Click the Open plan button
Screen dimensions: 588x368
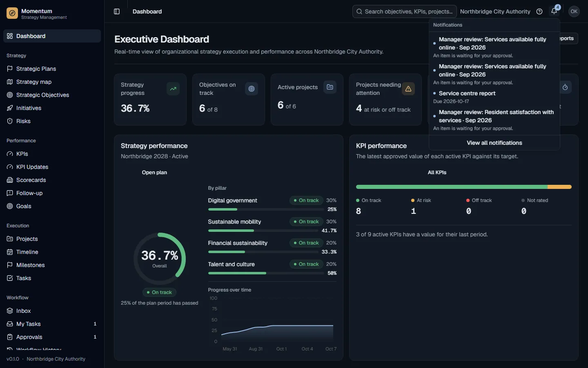point(154,173)
